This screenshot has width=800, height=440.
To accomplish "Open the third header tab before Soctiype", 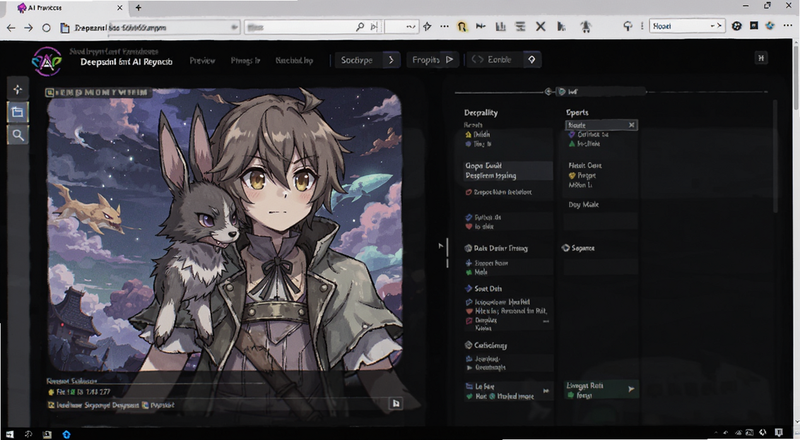I will [294, 60].
